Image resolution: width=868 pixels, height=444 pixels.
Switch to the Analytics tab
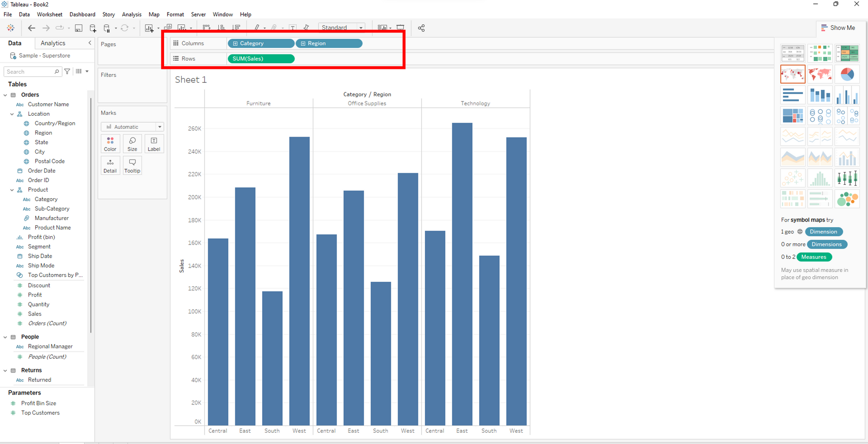click(x=53, y=43)
